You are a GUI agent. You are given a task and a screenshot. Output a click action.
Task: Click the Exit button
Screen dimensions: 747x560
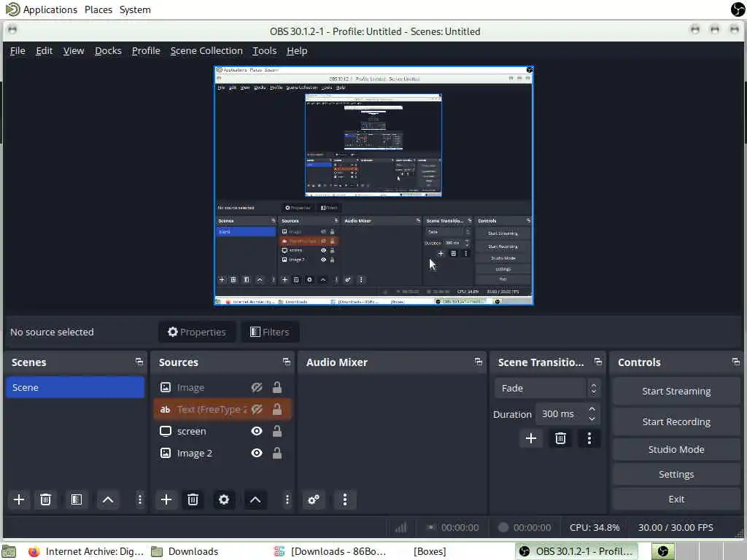(676, 499)
